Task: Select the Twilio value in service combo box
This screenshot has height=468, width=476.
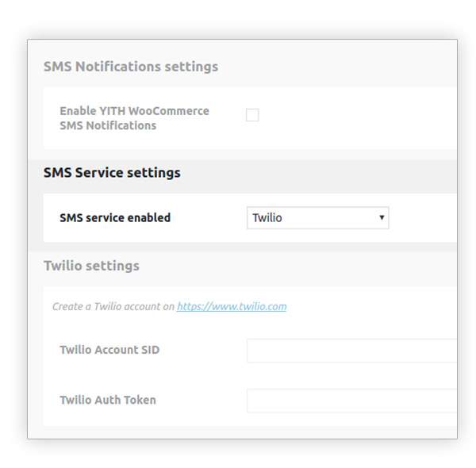Action: [267, 218]
